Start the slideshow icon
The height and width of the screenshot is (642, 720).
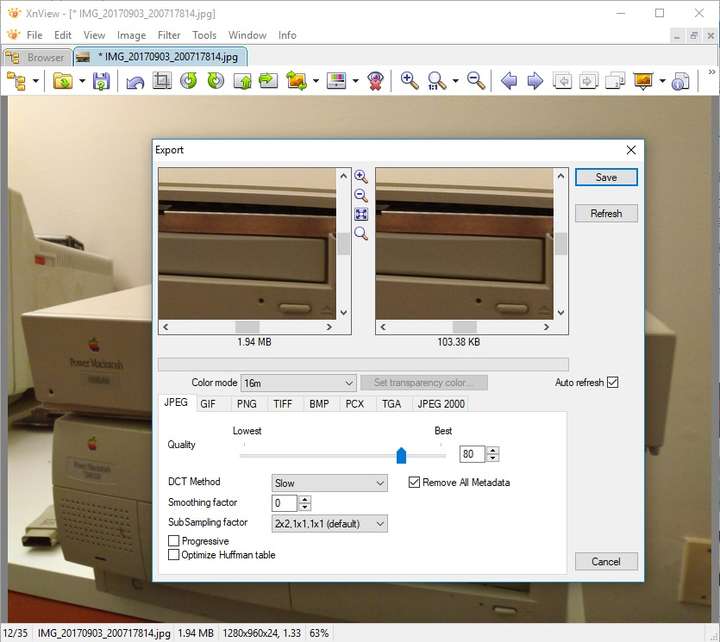tap(643, 81)
